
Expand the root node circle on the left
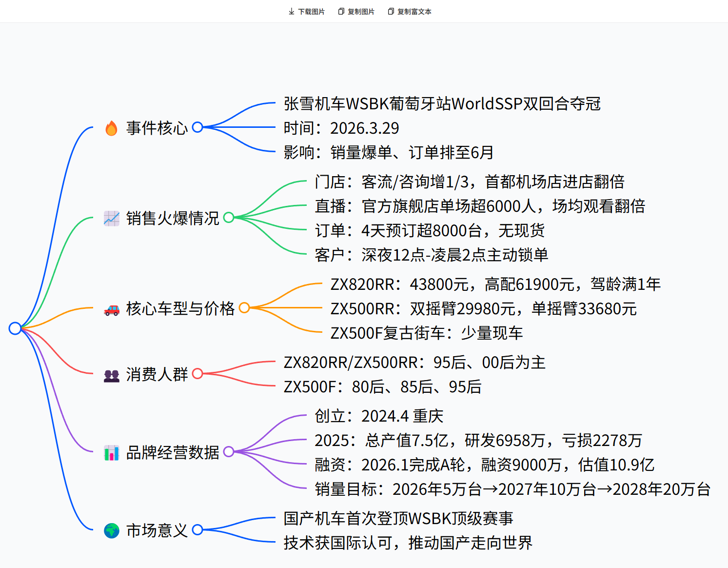click(x=16, y=327)
